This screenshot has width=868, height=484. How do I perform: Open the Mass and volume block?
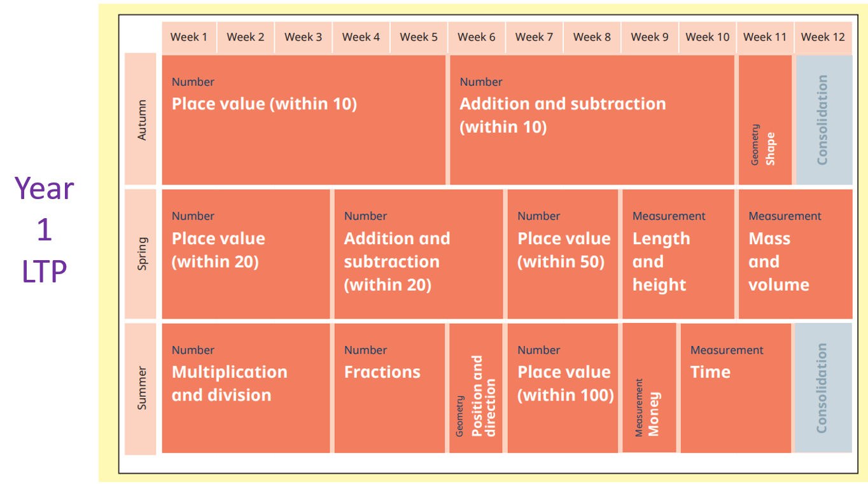[795, 254]
